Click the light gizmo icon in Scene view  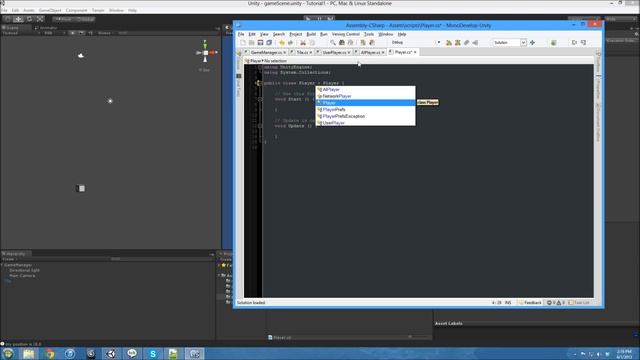tap(110, 101)
